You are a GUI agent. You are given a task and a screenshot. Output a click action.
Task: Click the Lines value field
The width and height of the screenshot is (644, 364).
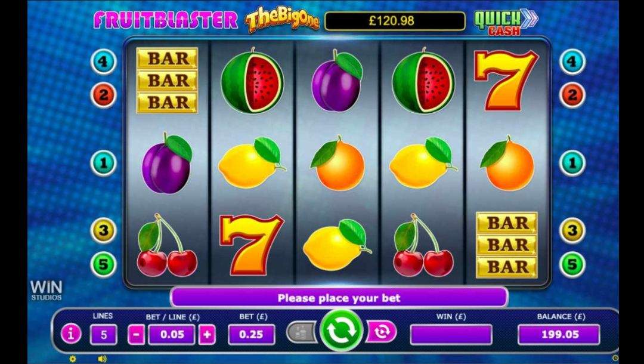pos(104,335)
